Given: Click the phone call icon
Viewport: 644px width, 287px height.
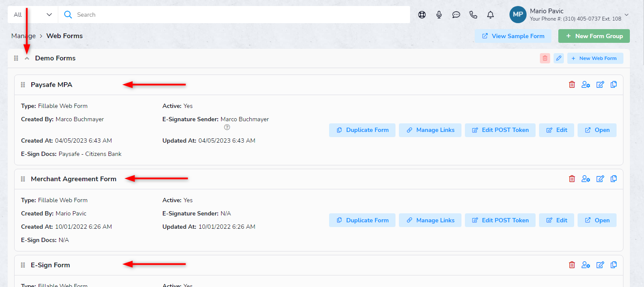Looking at the screenshot, I should tap(473, 15).
